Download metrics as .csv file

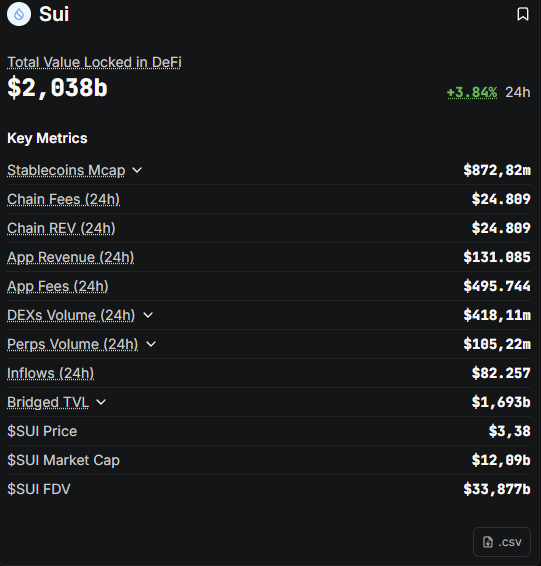pyautogui.click(x=502, y=542)
